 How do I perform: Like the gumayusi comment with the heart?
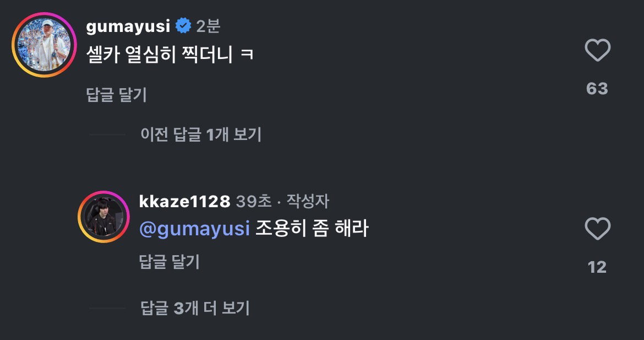click(x=598, y=50)
